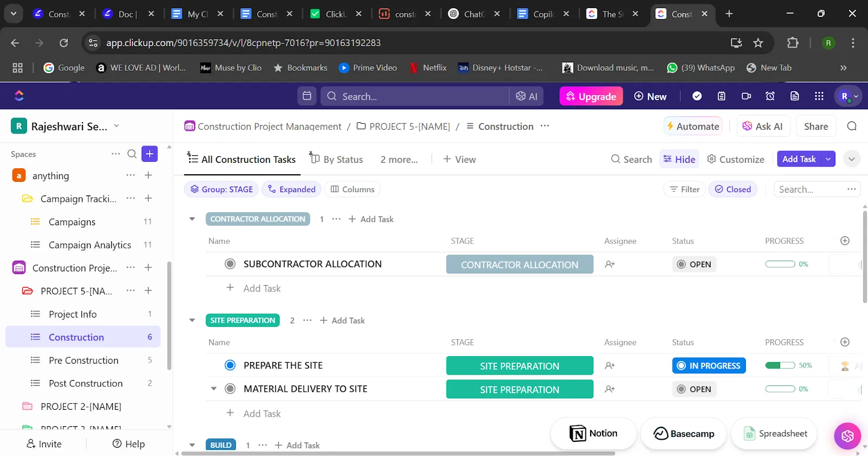
Task: Toggle status circle of MATERIAL DELIVERY TO SITE
Action: tap(230, 389)
